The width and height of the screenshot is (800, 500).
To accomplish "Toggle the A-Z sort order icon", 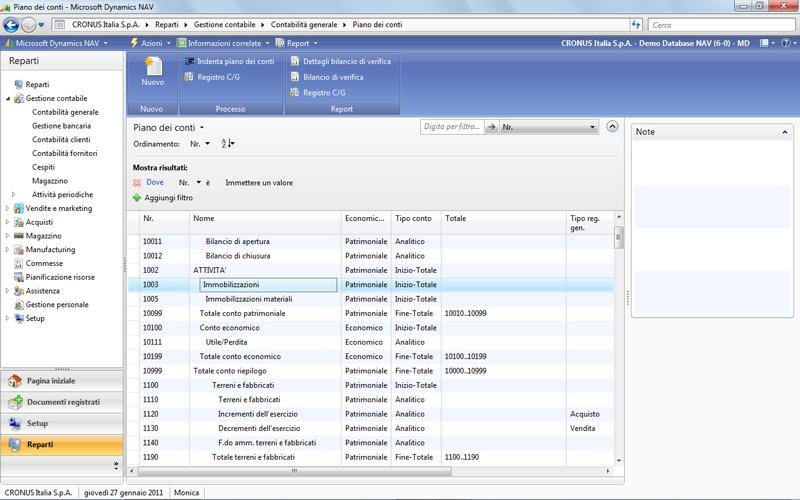I will (x=227, y=144).
